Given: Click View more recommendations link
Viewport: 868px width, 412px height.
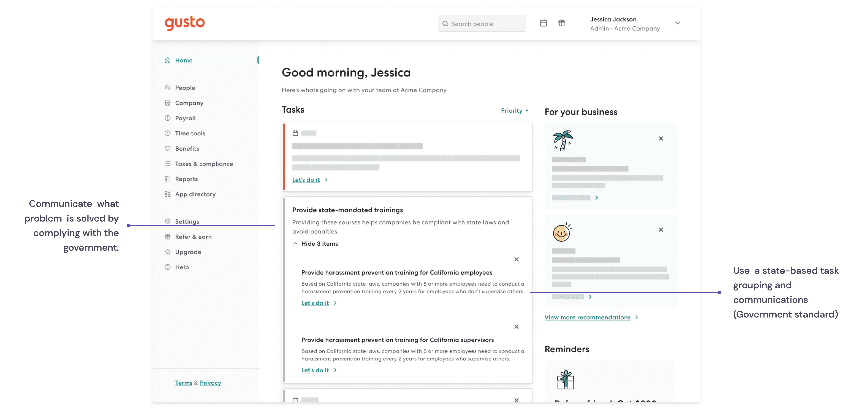Looking at the screenshot, I should click(x=587, y=317).
